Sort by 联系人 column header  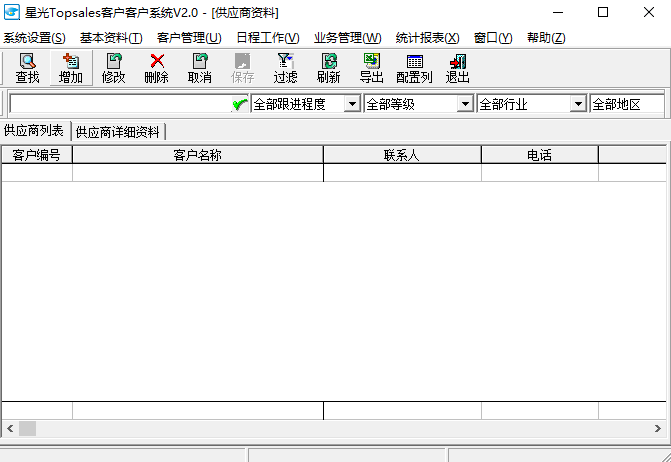point(402,155)
